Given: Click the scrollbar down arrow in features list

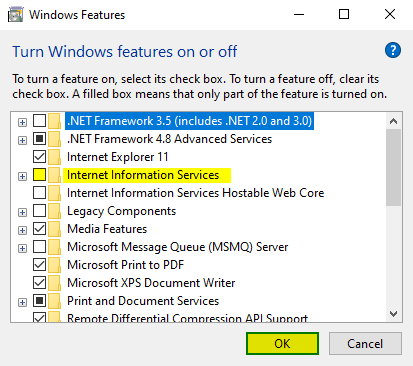Looking at the screenshot, I should [393, 314].
